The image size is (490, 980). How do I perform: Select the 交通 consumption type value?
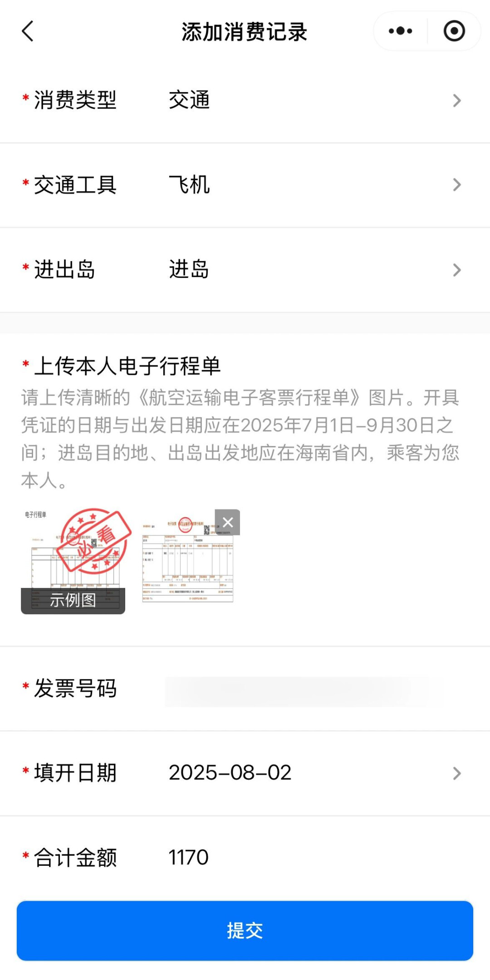189,100
